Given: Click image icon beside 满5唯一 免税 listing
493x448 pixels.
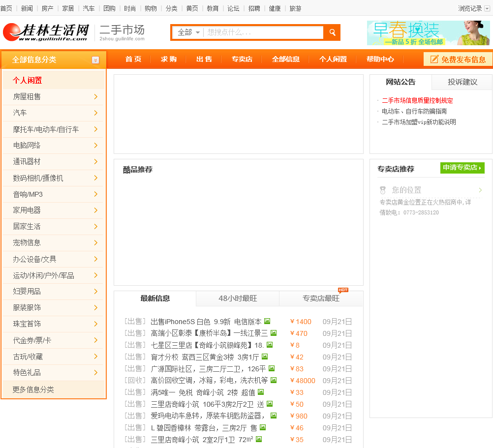Looking at the screenshot, I should (261, 392).
